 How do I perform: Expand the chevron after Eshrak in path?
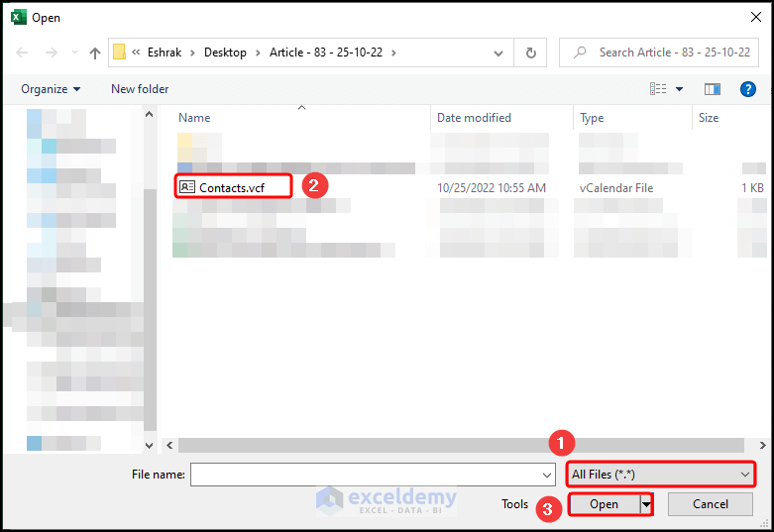pyautogui.click(x=192, y=53)
